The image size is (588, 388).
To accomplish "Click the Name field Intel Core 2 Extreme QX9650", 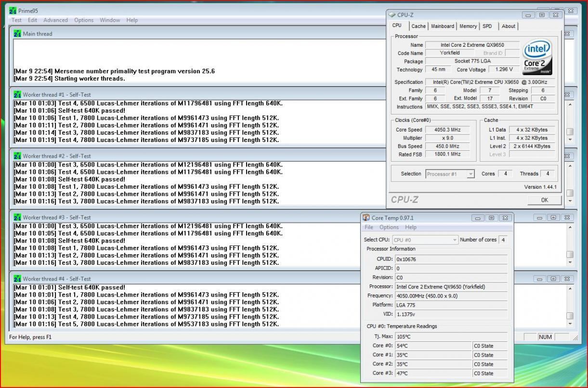I will tap(472, 45).
